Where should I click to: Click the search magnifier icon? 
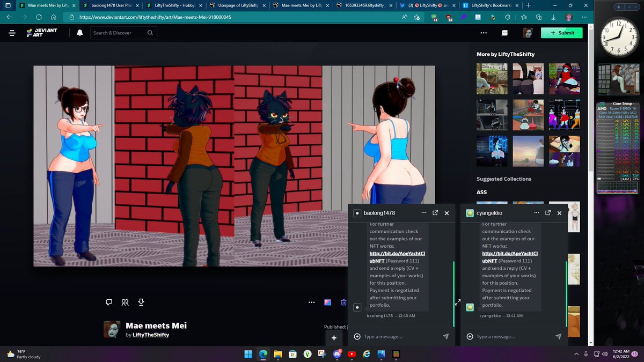[150, 33]
